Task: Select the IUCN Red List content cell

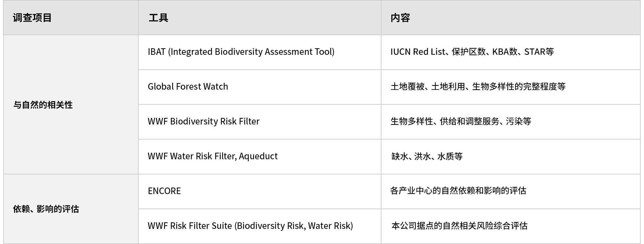Action: [x=511, y=52]
